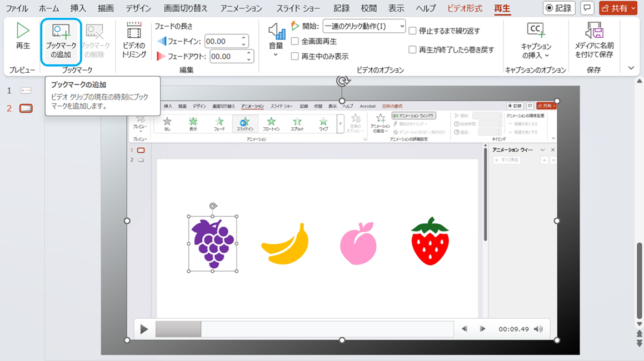Click メディアに名前を付けて保存 icon
Screen dimensions: 644x361
point(593,31)
